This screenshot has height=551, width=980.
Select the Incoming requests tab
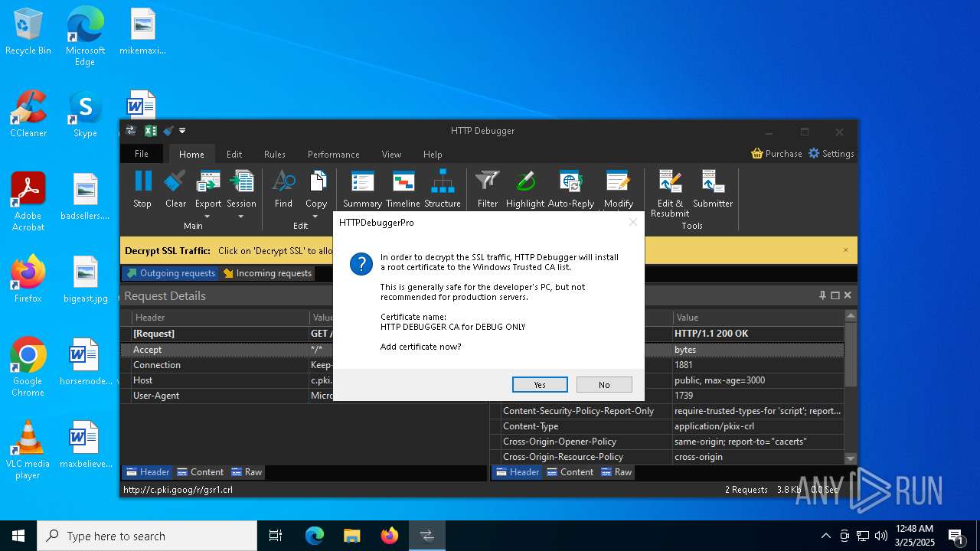267,273
